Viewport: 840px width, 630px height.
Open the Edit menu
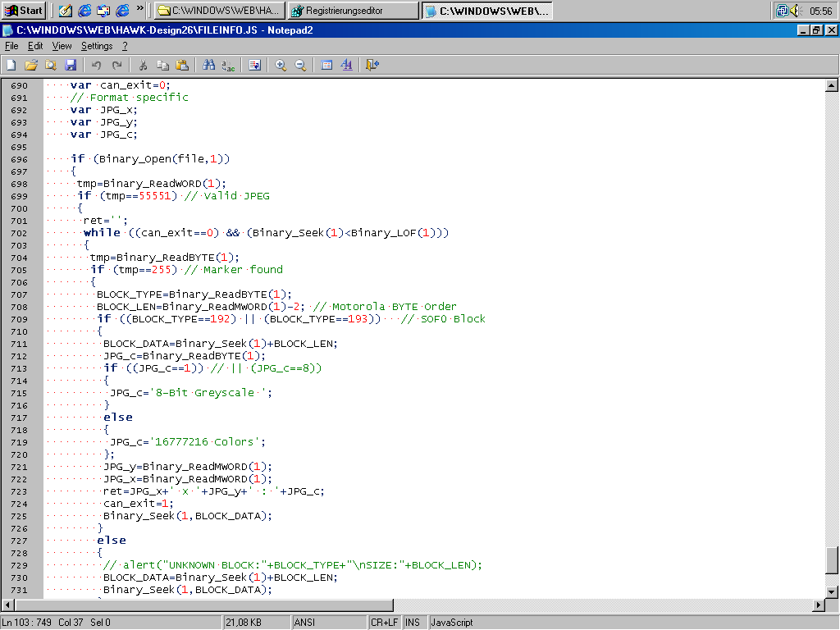[35, 46]
